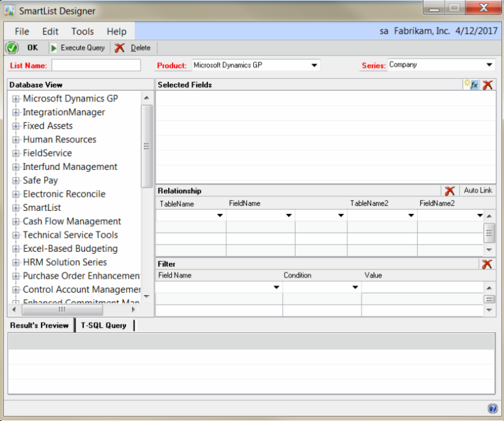Click the Delete button label
The image size is (504, 421).
(x=140, y=48)
